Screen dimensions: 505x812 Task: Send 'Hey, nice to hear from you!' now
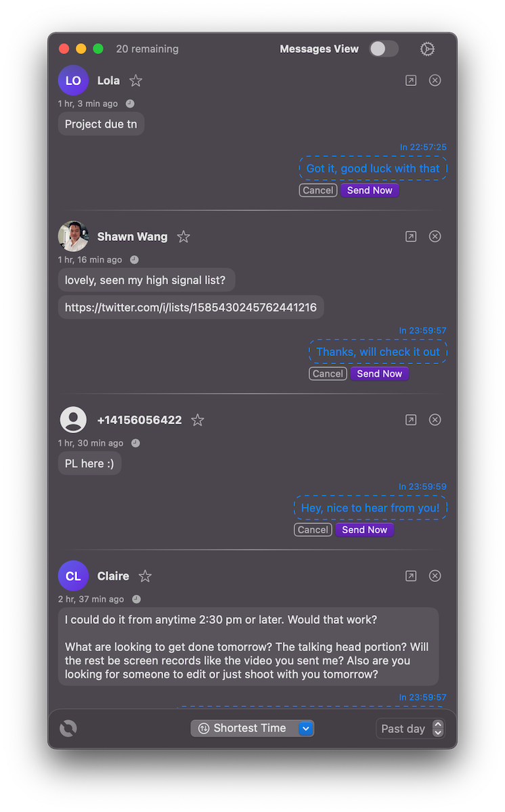pos(364,530)
